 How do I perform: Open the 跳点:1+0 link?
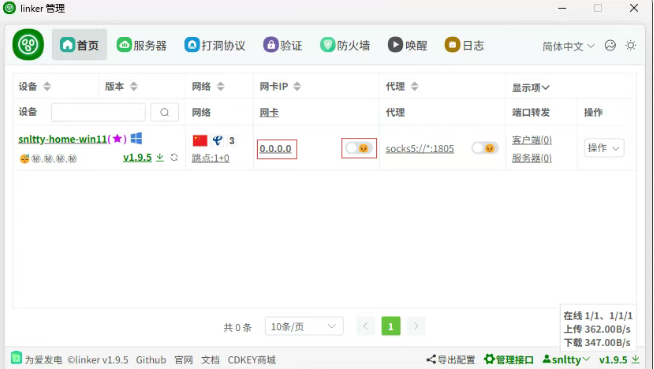[x=211, y=158]
